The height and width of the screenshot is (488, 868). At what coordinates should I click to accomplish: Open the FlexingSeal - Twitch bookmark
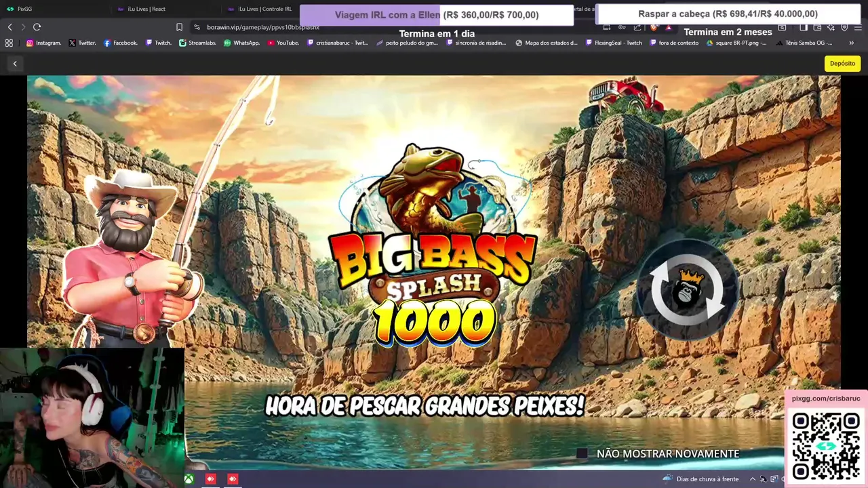[x=613, y=43]
